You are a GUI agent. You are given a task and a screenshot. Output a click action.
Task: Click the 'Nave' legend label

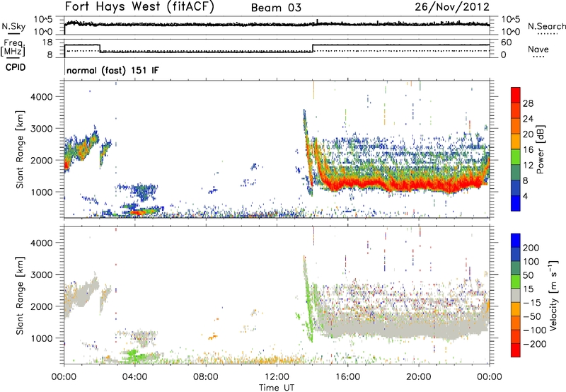[538, 49]
